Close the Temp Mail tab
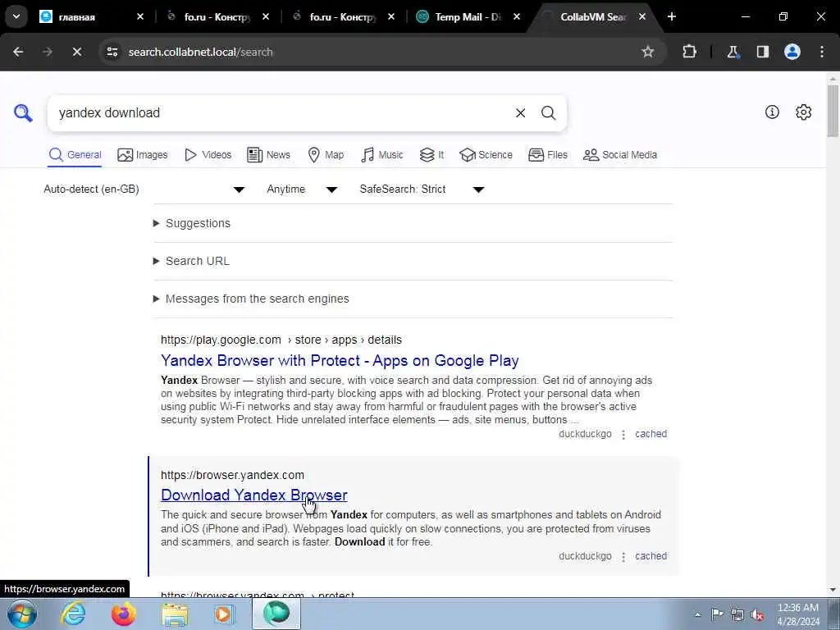Screen dimensions: 840x630 [x=517, y=16]
